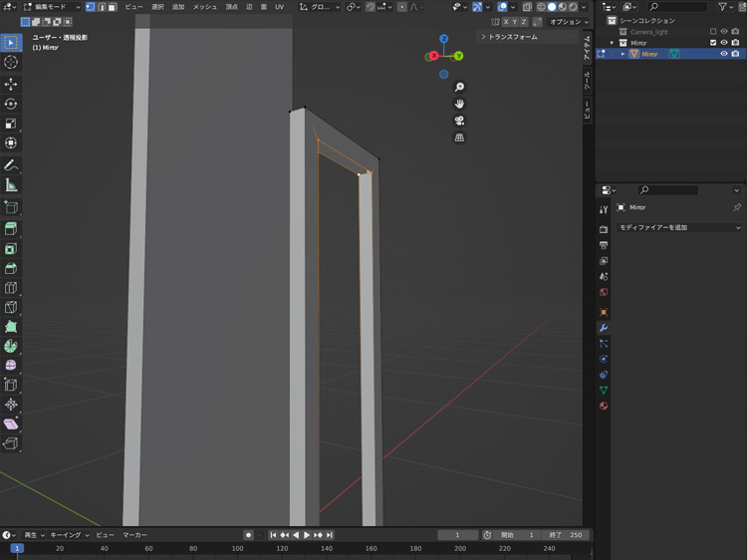Select the Extrude Region tool
747x560 pixels.
coord(11,228)
